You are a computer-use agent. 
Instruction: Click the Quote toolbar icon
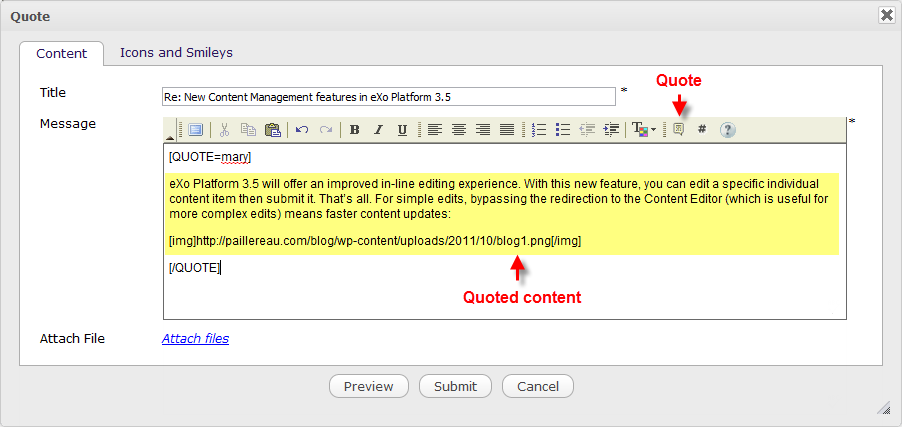[678, 130]
